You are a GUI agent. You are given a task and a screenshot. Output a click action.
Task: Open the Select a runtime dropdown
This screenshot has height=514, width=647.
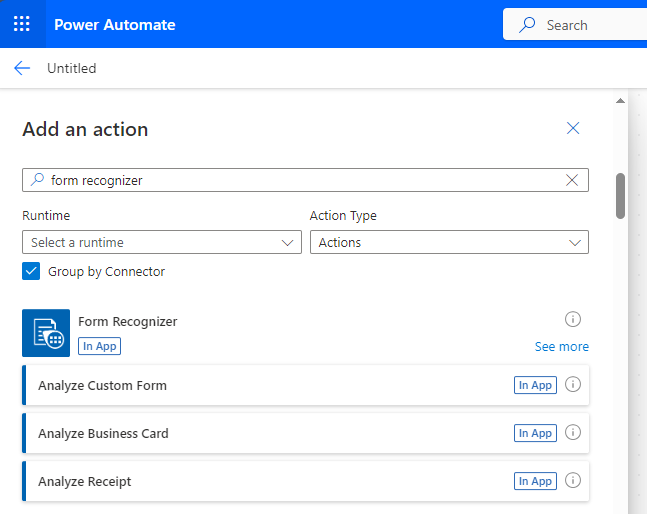(x=162, y=242)
